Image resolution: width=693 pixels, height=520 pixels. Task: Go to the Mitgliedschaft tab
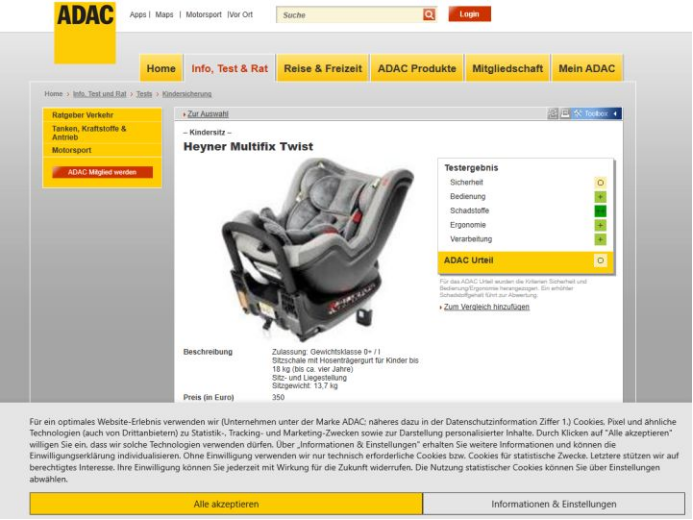point(507,68)
